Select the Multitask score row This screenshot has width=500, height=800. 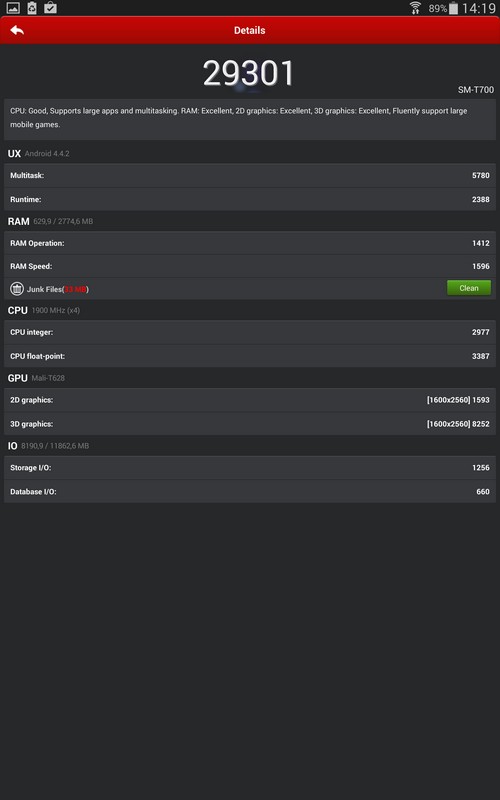coord(250,176)
